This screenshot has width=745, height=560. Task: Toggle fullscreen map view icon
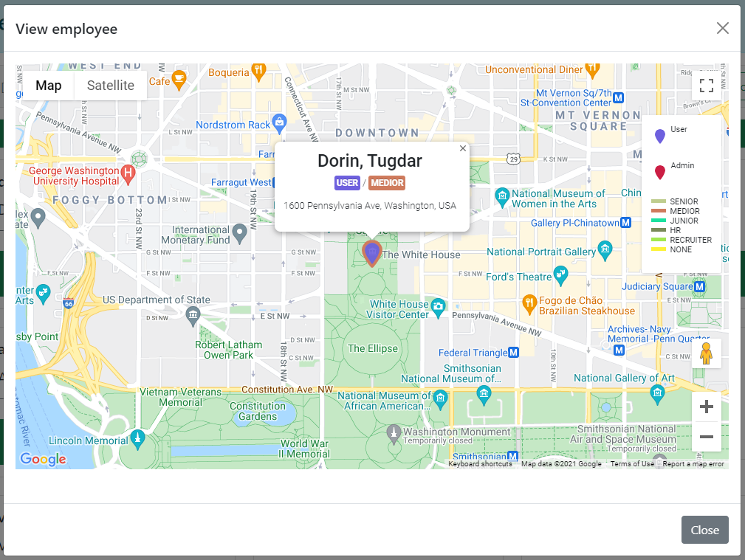706,86
